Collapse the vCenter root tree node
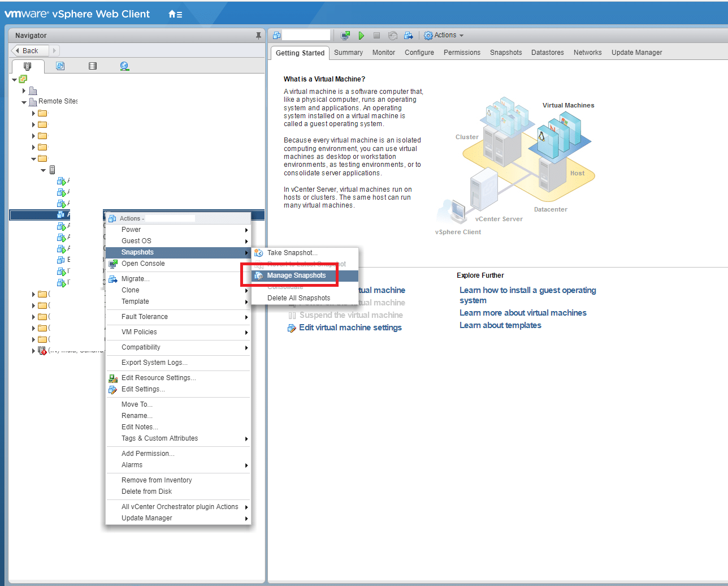The image size is (728, 586). click(x=15, y=80)
